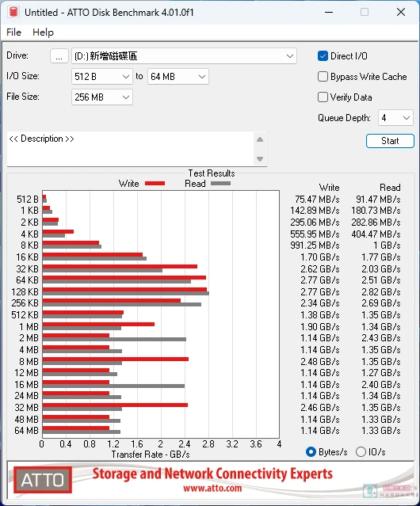Click the Transfer Rate - GB/s axis label
420x506 pixels.
point(151,455)
